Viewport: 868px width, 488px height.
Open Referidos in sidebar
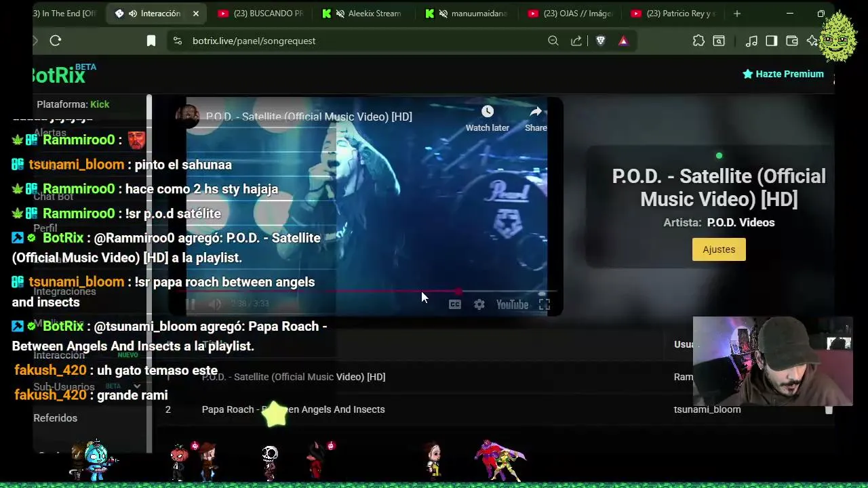tap(56, 418)
